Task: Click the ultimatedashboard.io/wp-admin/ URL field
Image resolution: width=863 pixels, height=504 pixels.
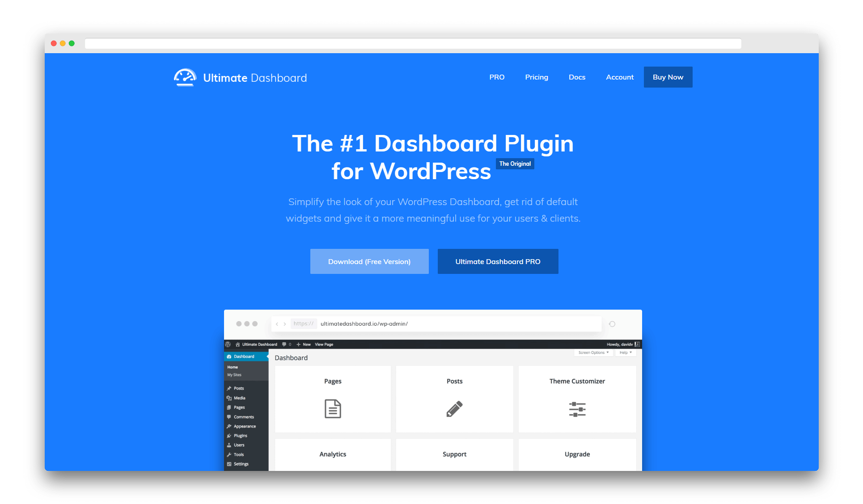Action: point(436,323)
